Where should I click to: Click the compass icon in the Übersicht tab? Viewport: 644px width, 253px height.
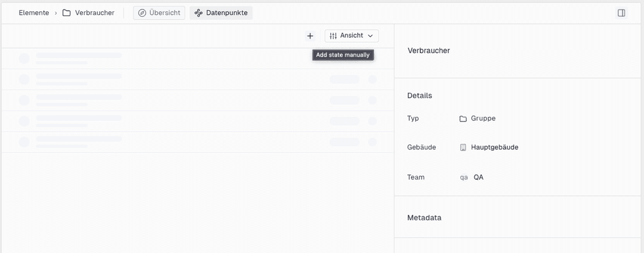tap(142, 13)
